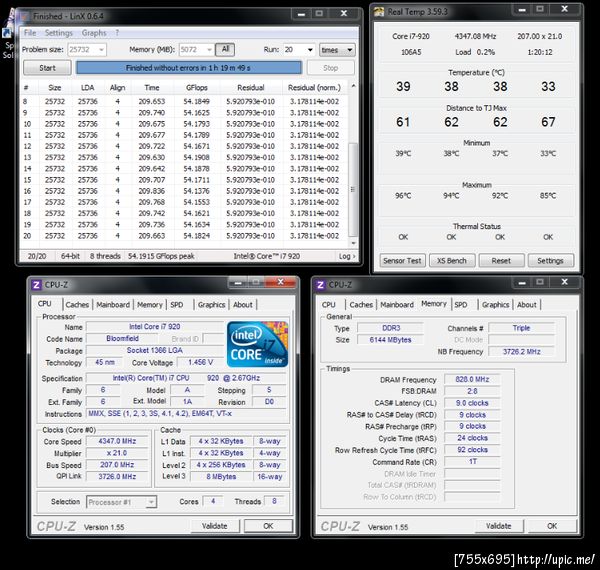Switch to Mainboard tab in right CPU-Z
This screenshot has width=600, height=570.
[x=397, y=305]
